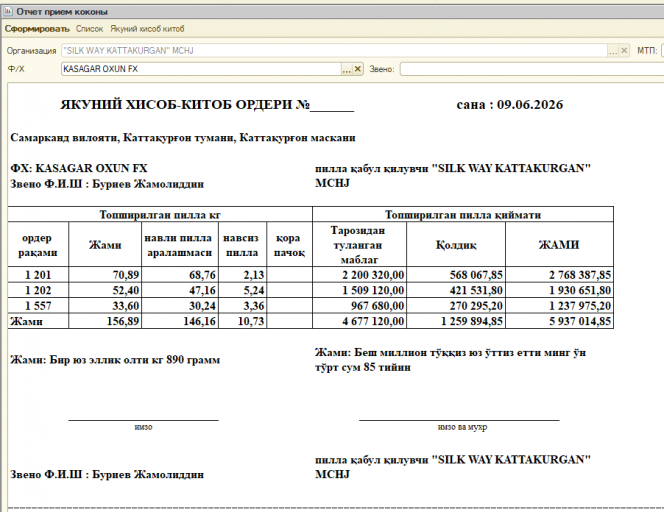664x512 pixels.
Task: Click Якуний хисоб китоб command
Action: point(147,29)
